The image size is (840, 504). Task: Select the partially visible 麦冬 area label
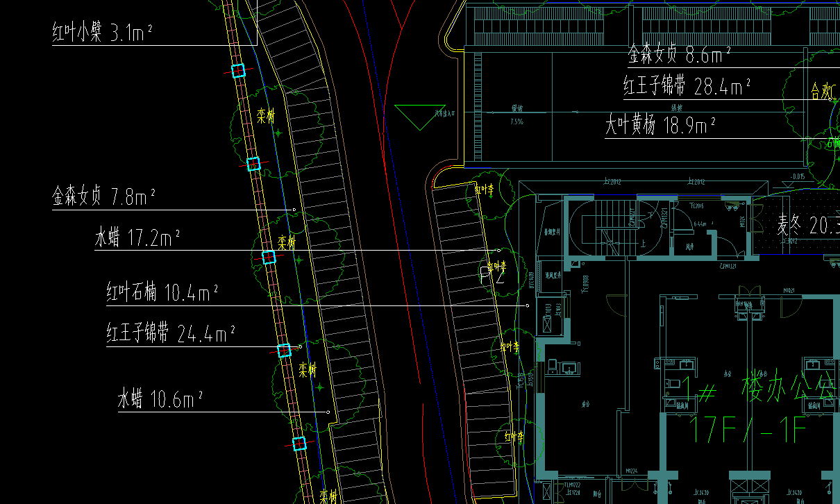pos(808,226)
